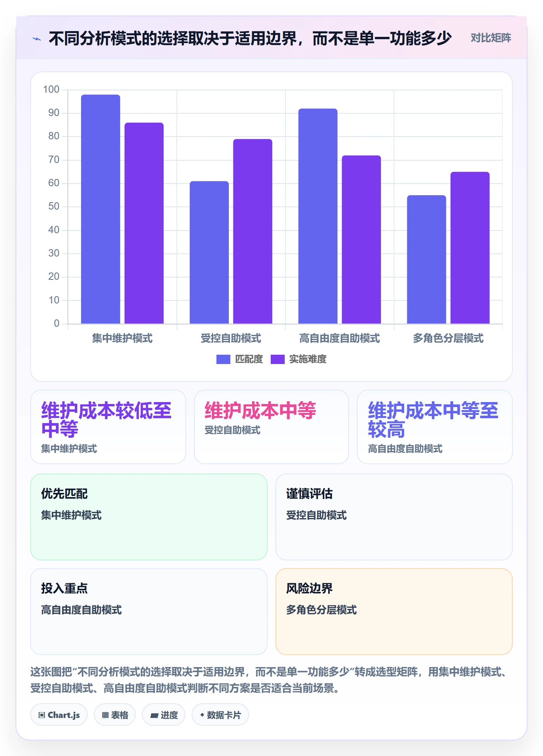This screenshot has width=543, height=756.
Task: Click the 多角色分层模式 实施难度 bar
Action: click(470, 248)
